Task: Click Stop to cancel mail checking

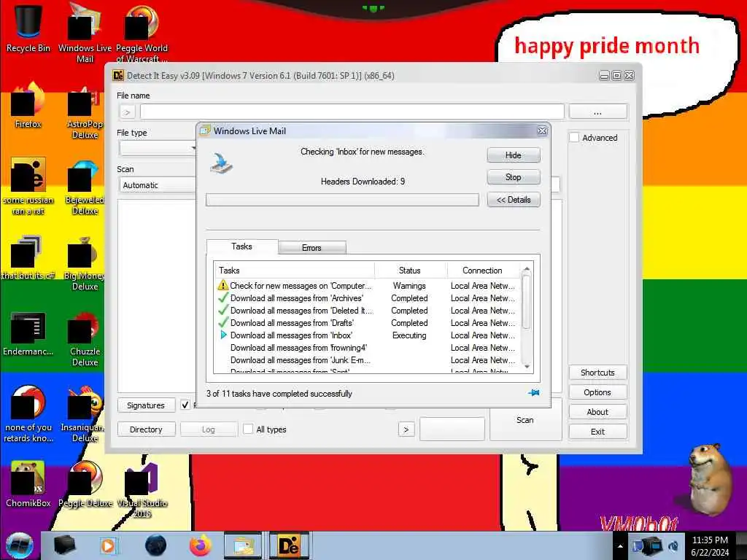Action: coord(514,177)
